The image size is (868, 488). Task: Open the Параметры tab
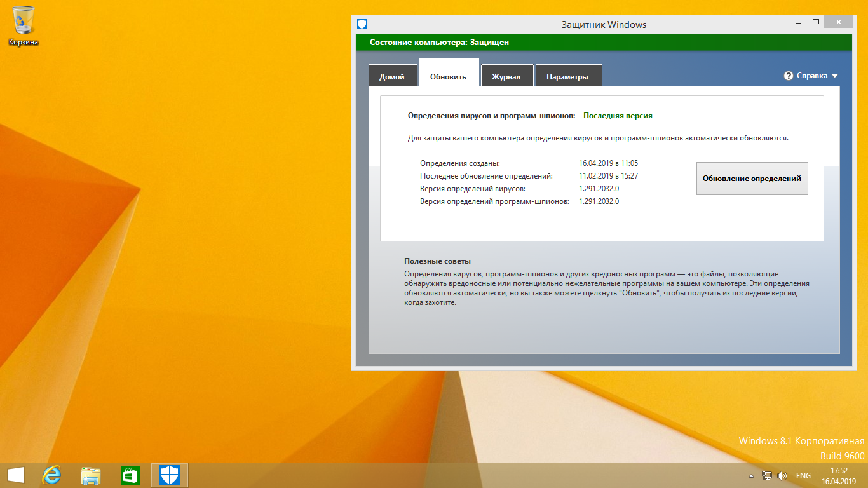click(567, 76)
